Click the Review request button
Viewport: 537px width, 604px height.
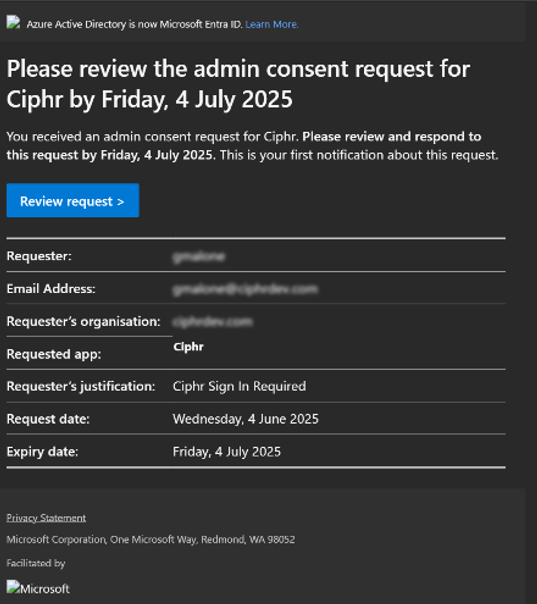(72, 200)
